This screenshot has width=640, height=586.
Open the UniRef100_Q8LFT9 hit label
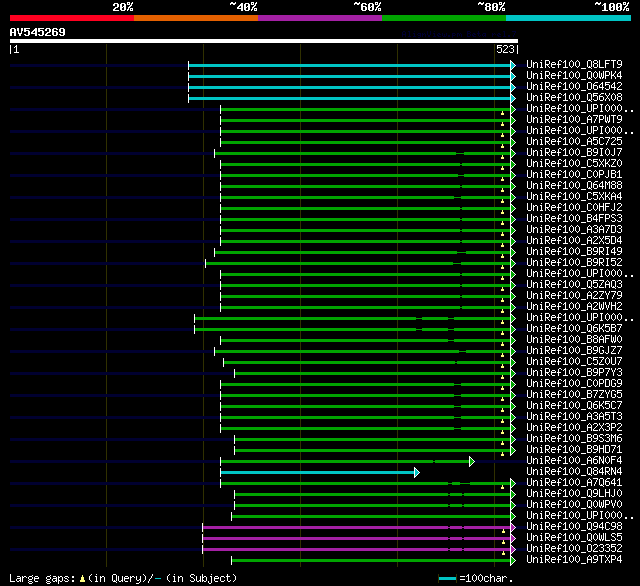(573, 64)
